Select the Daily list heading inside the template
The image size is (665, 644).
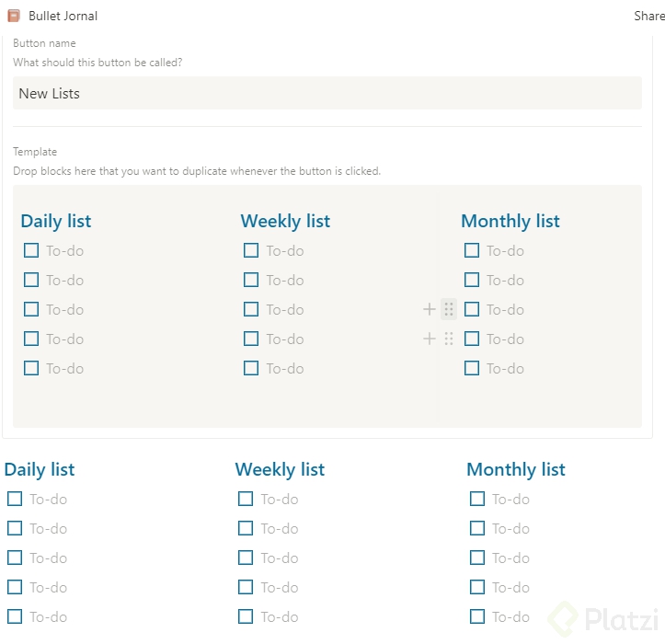coord(56,221)
